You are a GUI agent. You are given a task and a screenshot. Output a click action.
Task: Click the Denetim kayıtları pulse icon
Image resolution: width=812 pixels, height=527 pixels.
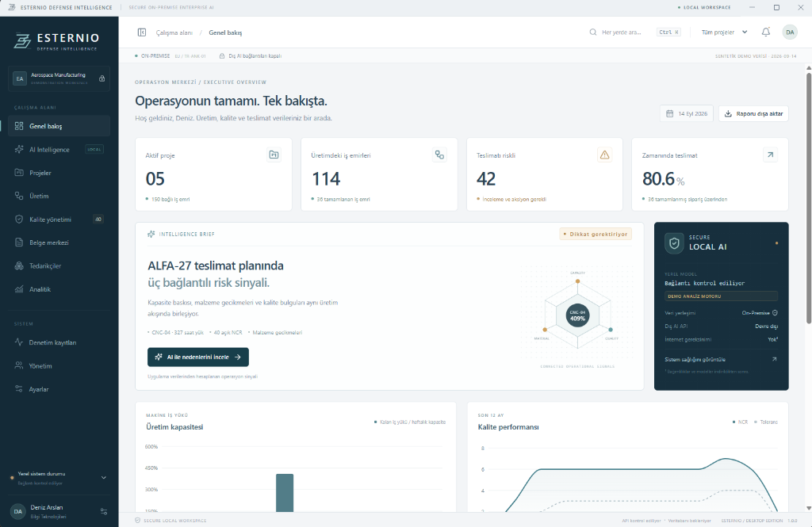pos(19,342)
